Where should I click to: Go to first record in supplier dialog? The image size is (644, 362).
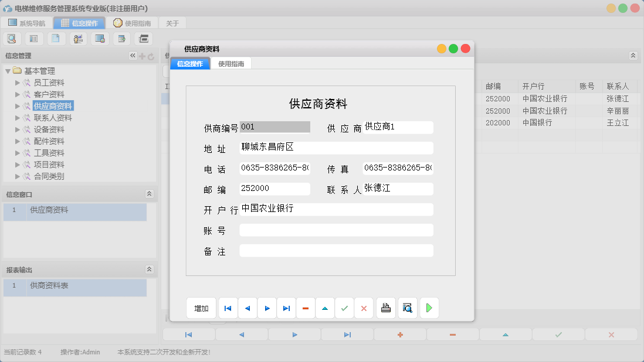(228, 308)
